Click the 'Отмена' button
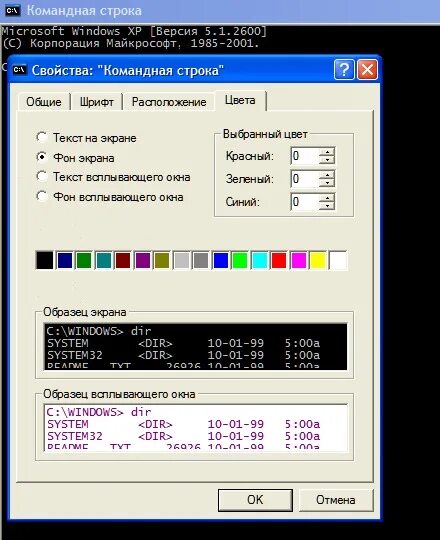The width and height of the screenshot is (440, 540). pos(336,500)
